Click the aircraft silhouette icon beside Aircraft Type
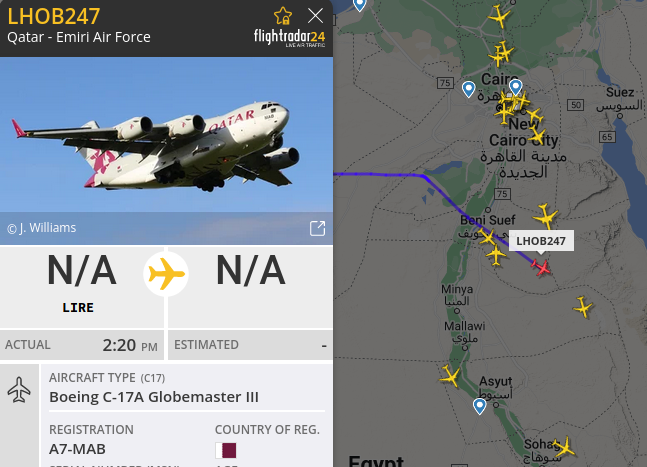The height and width of the screenshot is (467, 647). [19, 389]
